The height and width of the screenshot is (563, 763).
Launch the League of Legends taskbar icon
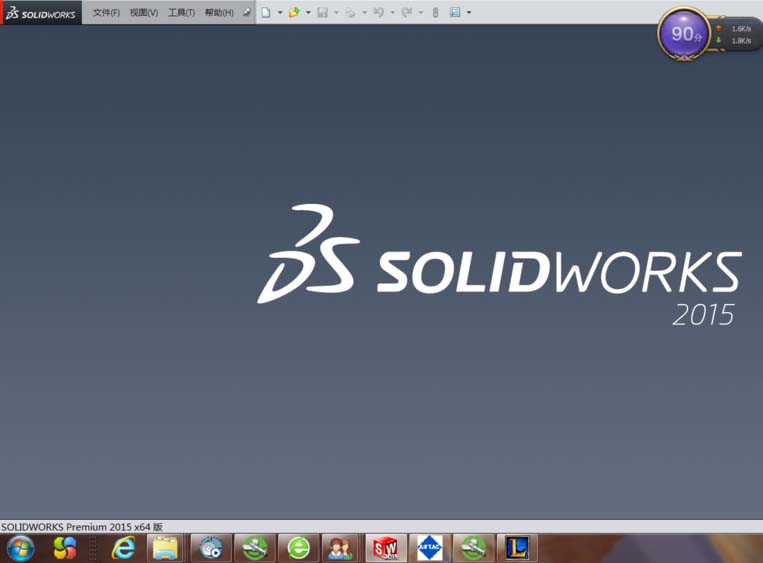click(517, 548)
